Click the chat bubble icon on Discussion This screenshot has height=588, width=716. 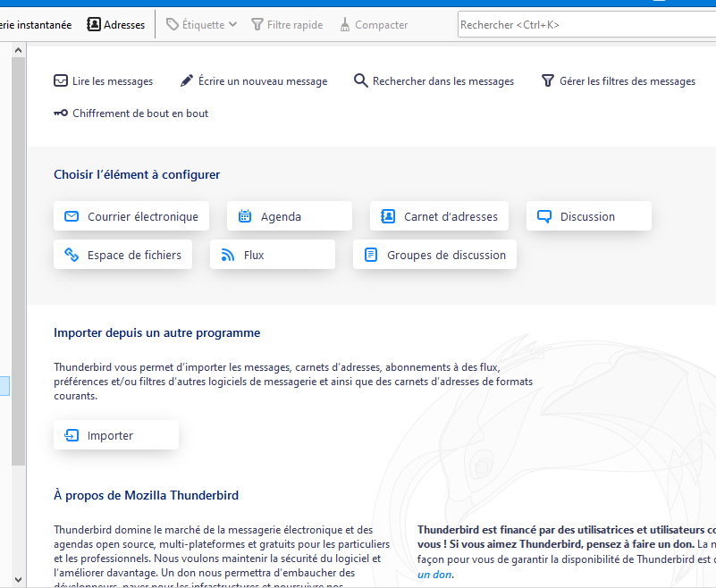pos(543,216)
